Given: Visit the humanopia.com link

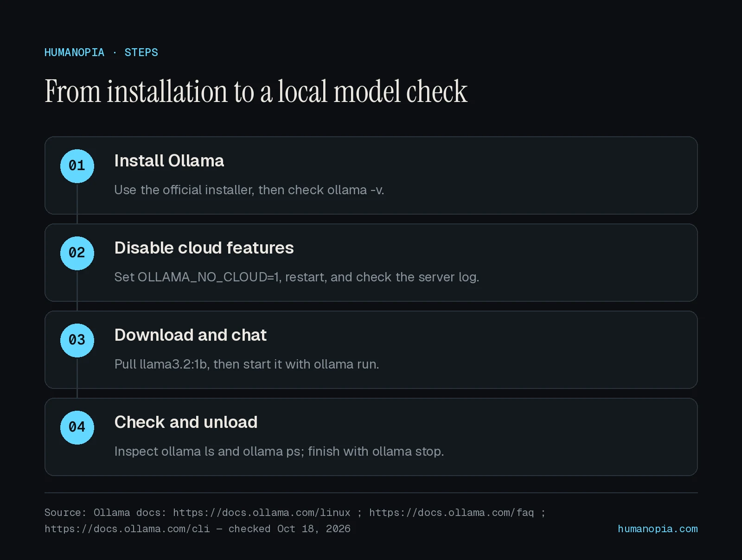Looking at the screenshot, I should click(658, 529).
